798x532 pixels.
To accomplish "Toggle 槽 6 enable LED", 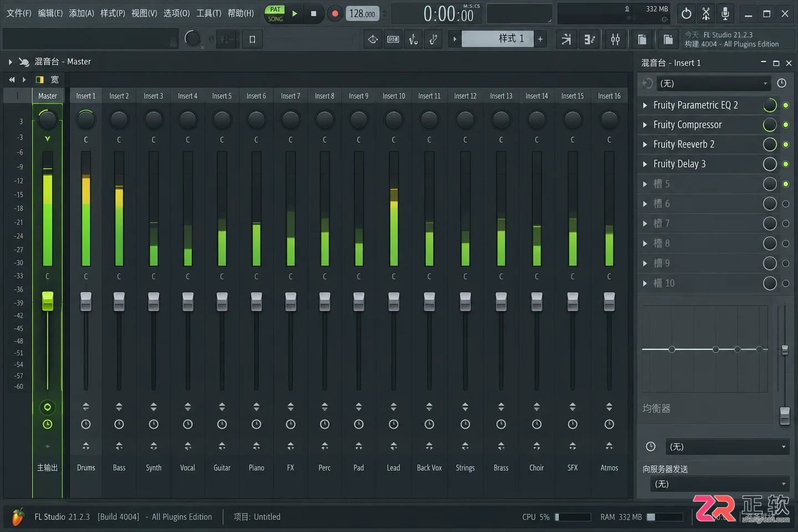I will [x=785, y=204].
